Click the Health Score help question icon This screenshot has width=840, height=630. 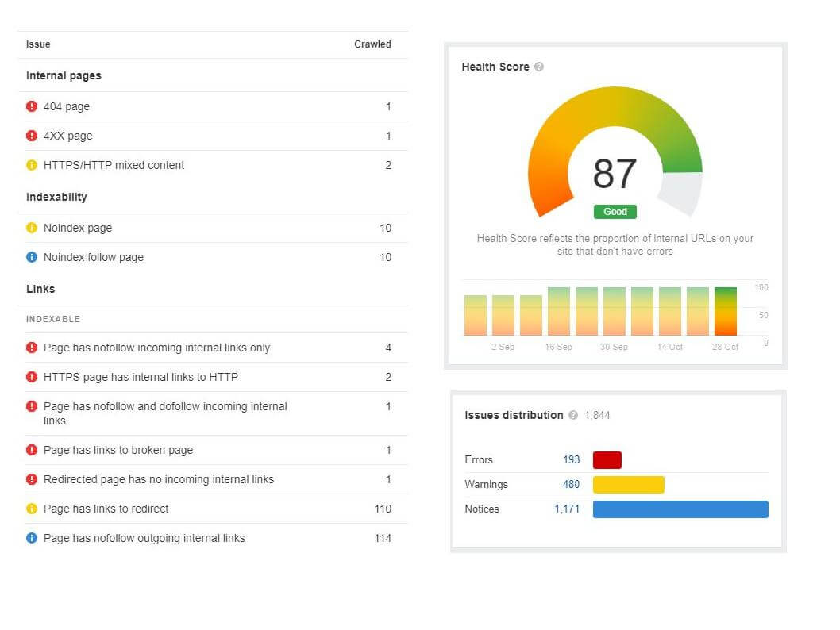tap(539, 67)
